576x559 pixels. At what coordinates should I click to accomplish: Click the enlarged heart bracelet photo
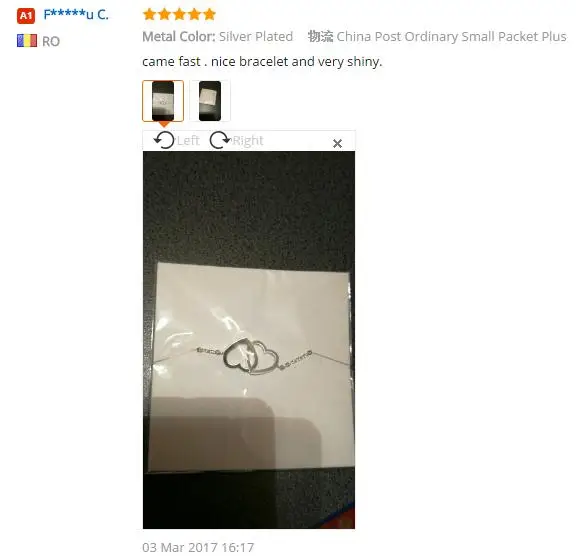(x=249, y=340)
